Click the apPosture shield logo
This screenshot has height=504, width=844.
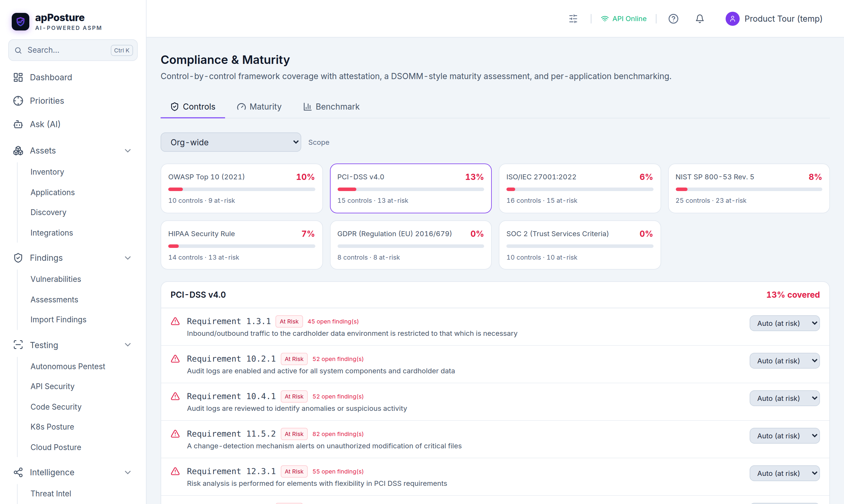click(x=21, y=22)
